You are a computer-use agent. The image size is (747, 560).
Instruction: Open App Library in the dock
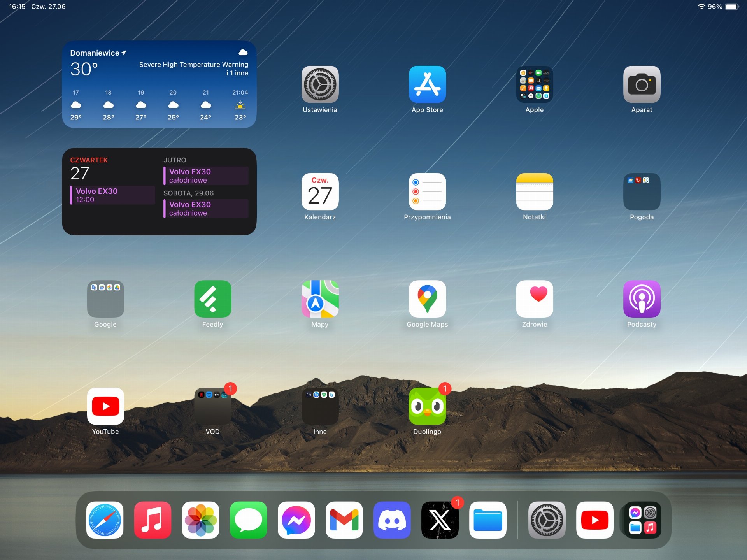[642, 520]
